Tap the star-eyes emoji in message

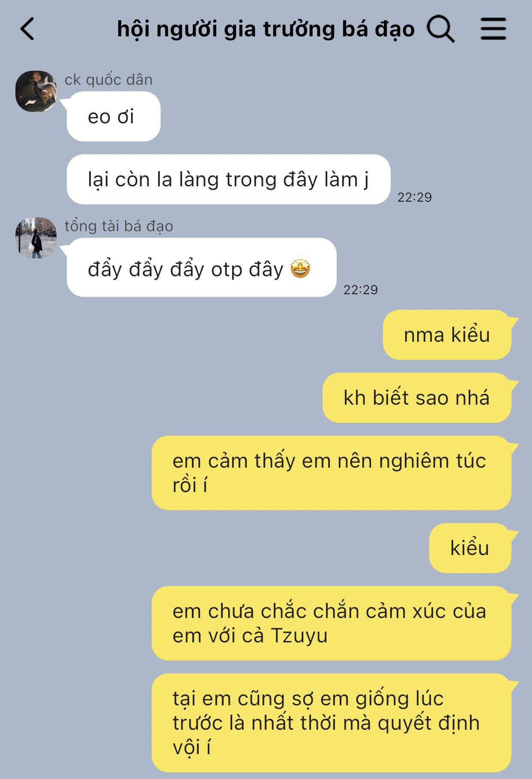300,269
